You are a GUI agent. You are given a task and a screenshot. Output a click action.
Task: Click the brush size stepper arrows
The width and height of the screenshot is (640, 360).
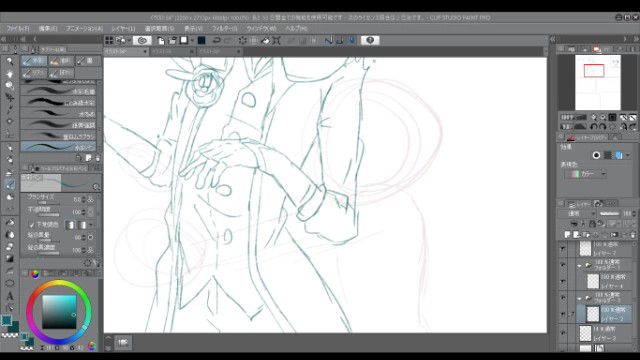click(x=84, y=200)
